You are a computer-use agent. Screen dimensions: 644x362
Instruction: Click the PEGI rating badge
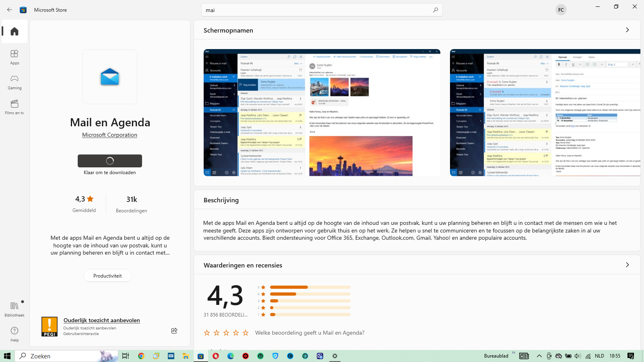[50, 327]
